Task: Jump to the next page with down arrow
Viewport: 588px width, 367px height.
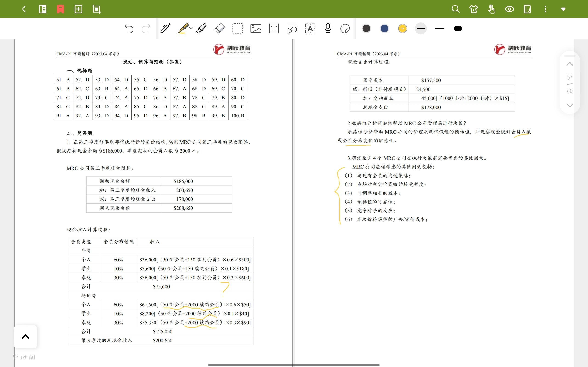Action: click(570, 105)
